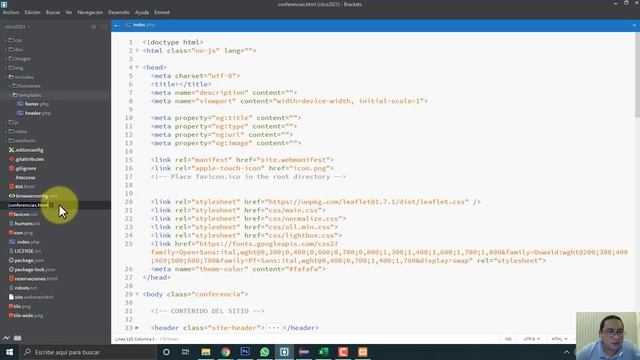Image resolution: width=640 pixels, height=360 pixels.
Task: Collapse the head tag fold on line 4
Action: pyautogui.click(x=137, y=67)
